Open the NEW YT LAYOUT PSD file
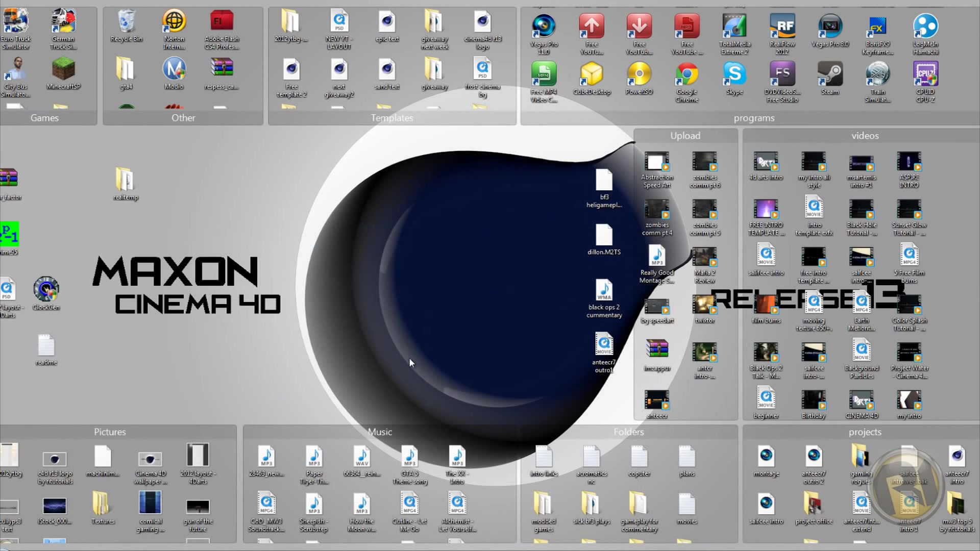980x551 pixels. (x=339, y=30)
